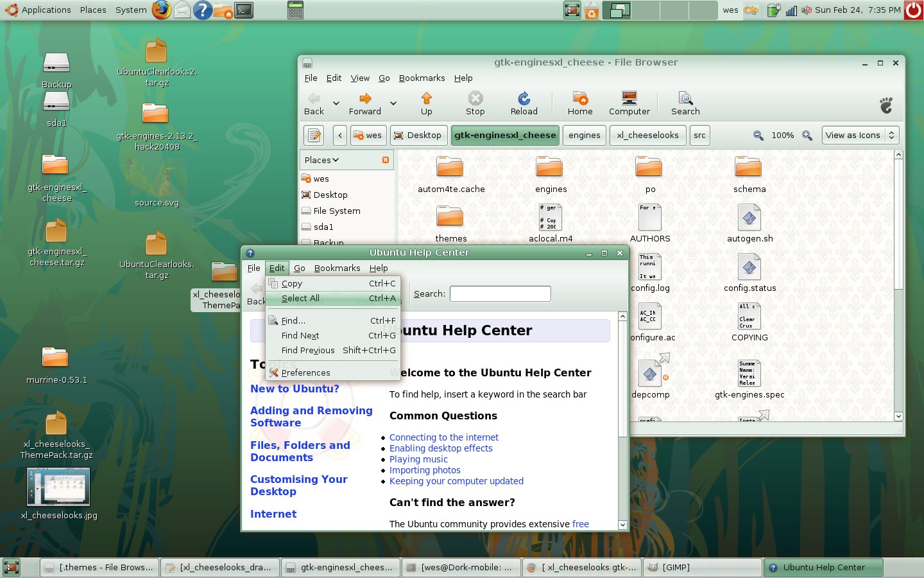Open the View as Icons dropdown
924x578 pixels.
click(860, 136)
